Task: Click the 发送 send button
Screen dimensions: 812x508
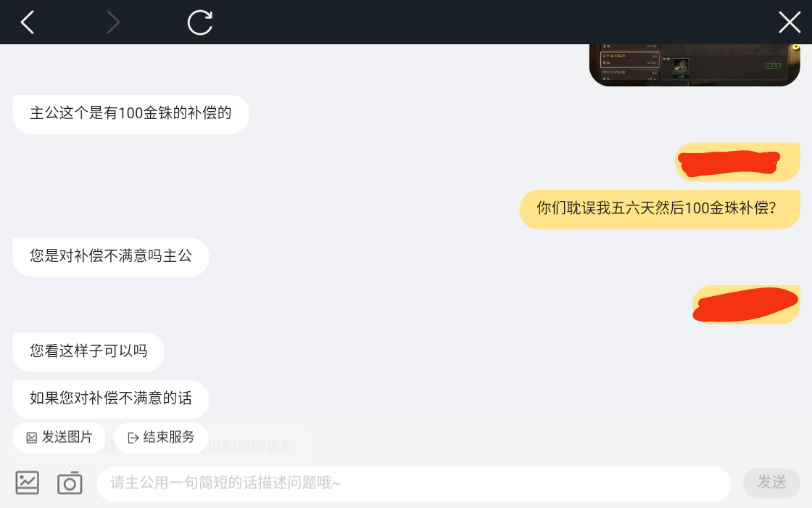Action: point(771,483)
